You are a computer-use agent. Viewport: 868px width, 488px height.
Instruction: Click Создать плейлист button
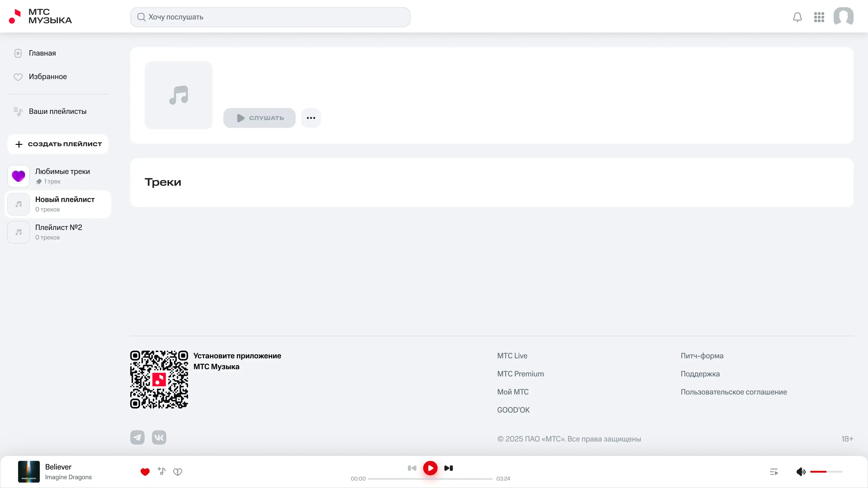coord(58,144)
